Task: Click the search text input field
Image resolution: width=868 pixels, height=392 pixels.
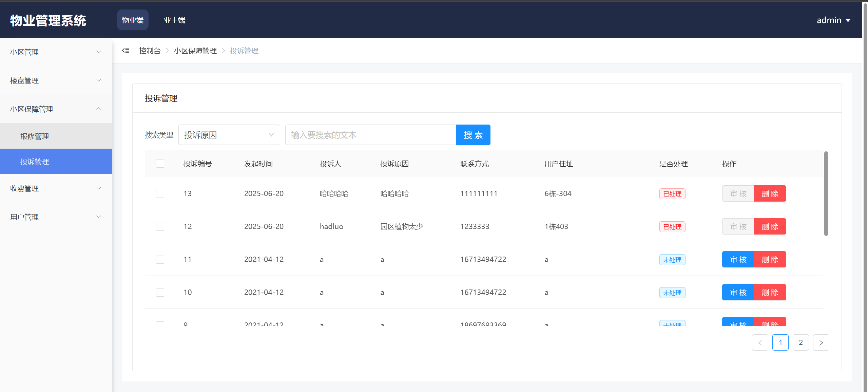Action: (x=370, y=135)
